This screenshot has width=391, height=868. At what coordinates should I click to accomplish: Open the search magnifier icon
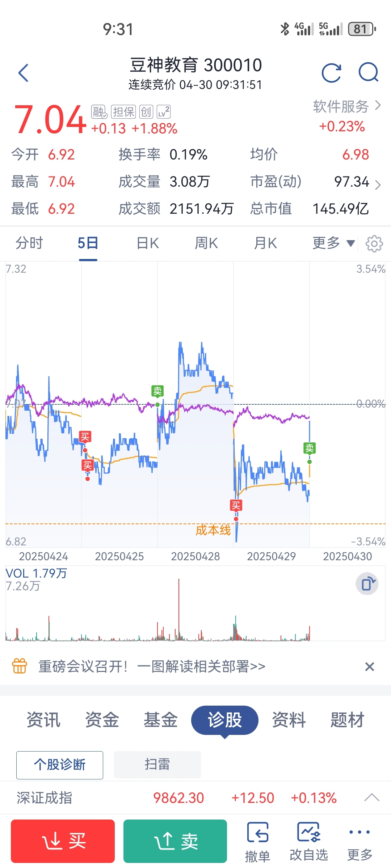click(369, 72)
